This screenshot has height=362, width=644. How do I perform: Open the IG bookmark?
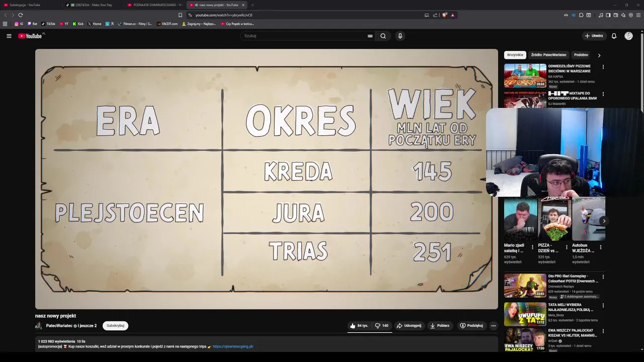[19, 24]
